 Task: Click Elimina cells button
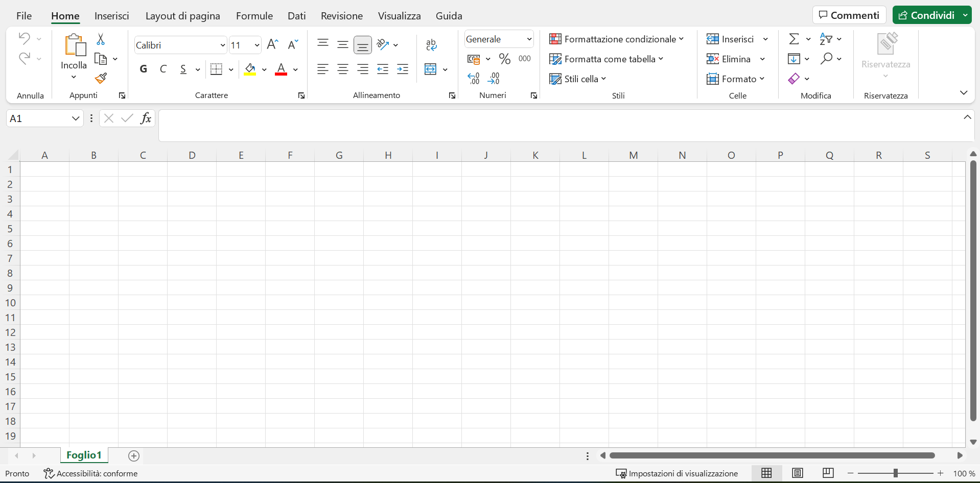click(x=730, y=59)
